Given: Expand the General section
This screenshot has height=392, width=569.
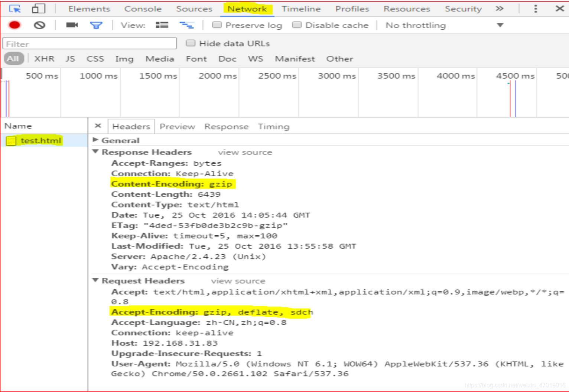Looking at the screenshot, I should 95,140.
